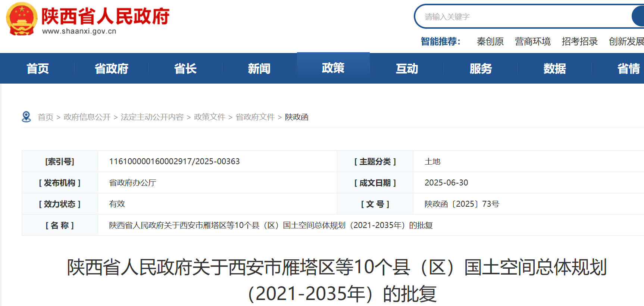This screenshot has height=306, width=644.
Task: Click the document name in 名称 table row
Action: (271, 225)
